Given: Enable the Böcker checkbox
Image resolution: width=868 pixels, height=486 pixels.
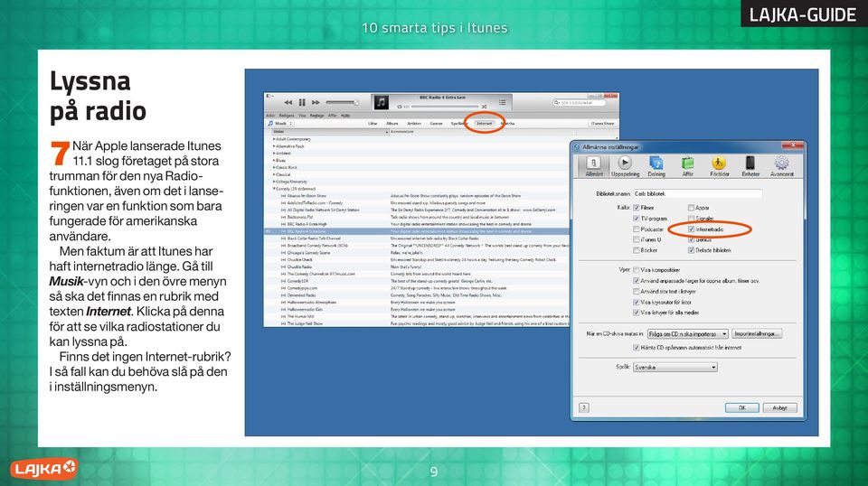Looking at the screenshot, I should point(636,250).
